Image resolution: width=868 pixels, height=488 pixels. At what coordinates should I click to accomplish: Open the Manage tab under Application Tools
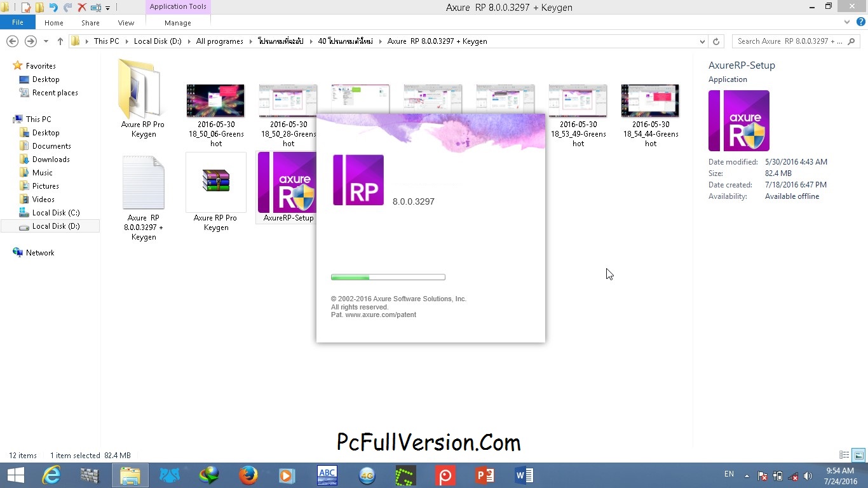click(x=178, y=23)
